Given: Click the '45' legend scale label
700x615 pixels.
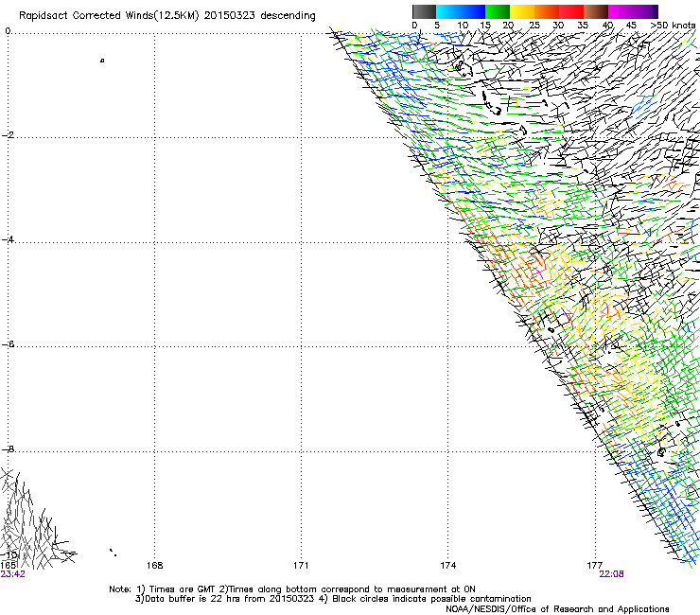Looking at the screenshot, I should pos(631,26).
